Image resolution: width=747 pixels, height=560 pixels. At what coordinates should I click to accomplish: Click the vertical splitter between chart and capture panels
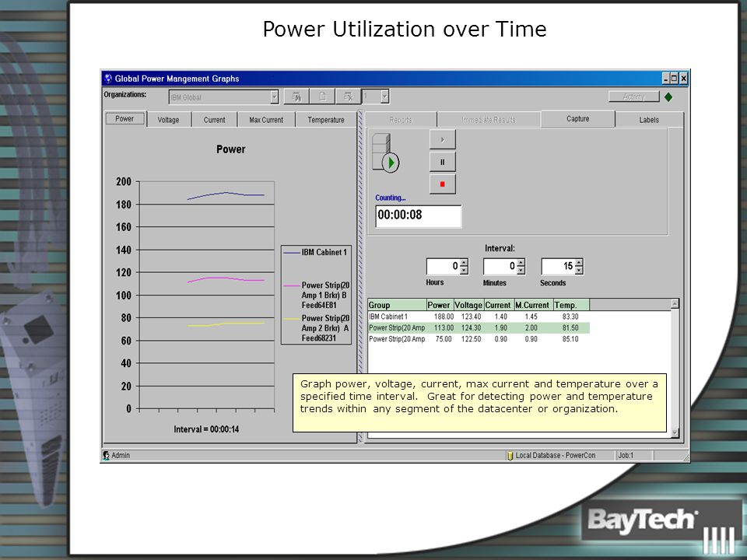click(360, 276)
